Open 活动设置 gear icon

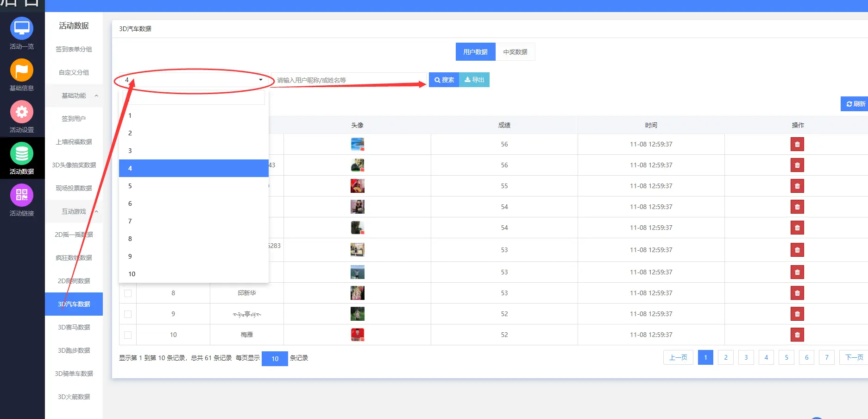click(x=21, y=112)
